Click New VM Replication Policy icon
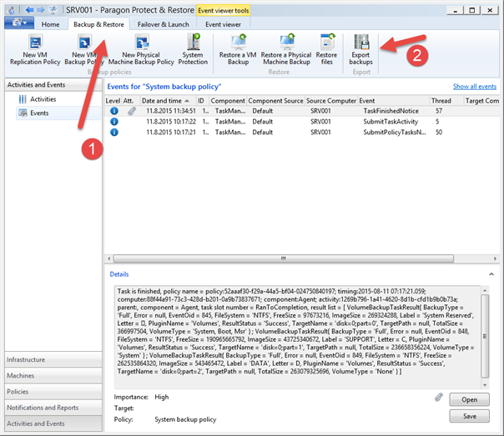The image size is (504, 436). [35, 42]
